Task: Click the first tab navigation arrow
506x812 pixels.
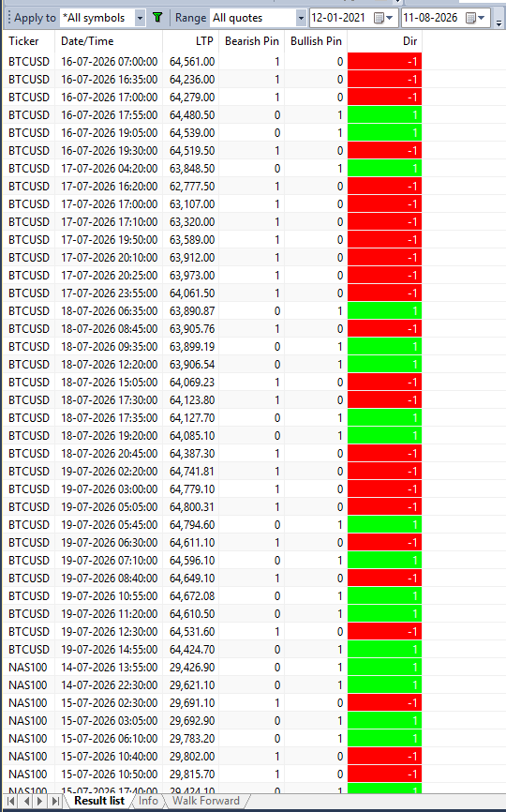Action: [x=10, y=801]
